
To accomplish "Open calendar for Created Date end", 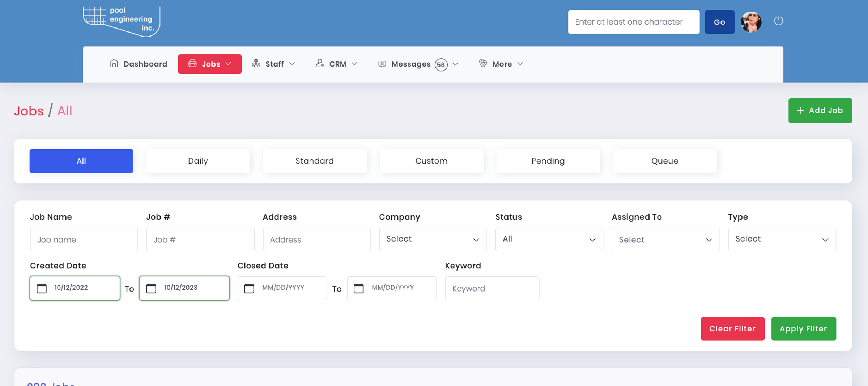I will [x=151, y=288].
